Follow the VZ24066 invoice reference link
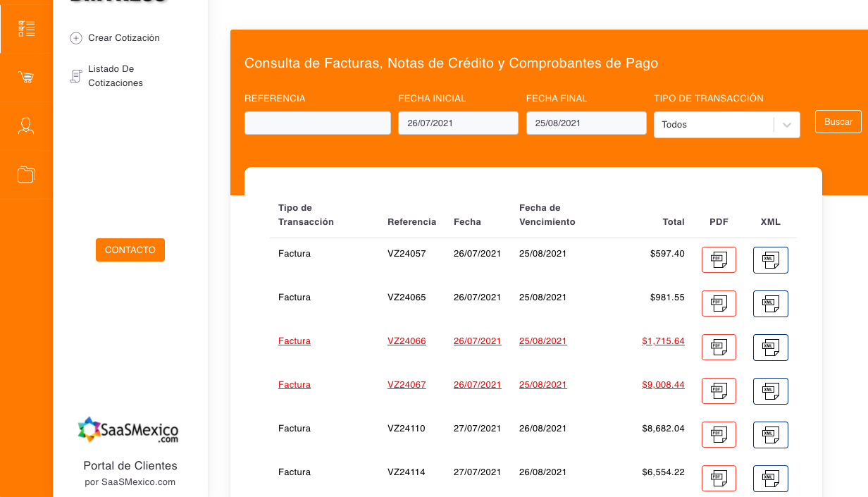 click(407, 340)
